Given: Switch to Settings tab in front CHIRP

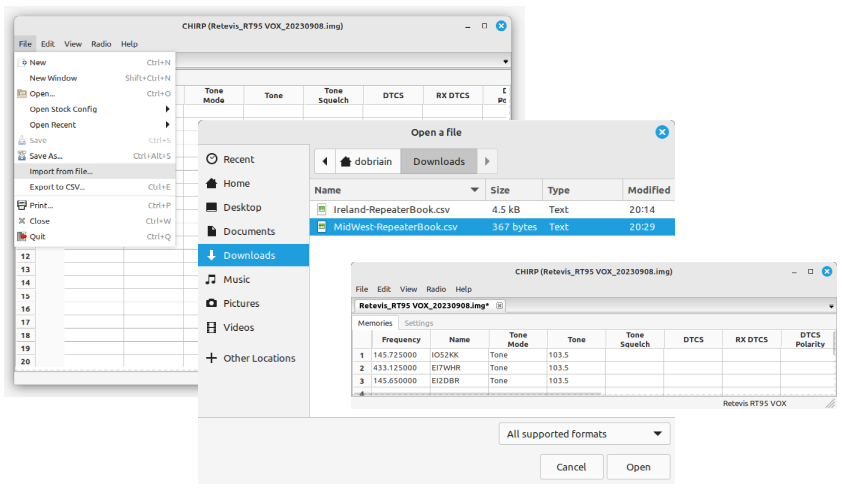Looking at the screenshot, I should tap(419, 323).
